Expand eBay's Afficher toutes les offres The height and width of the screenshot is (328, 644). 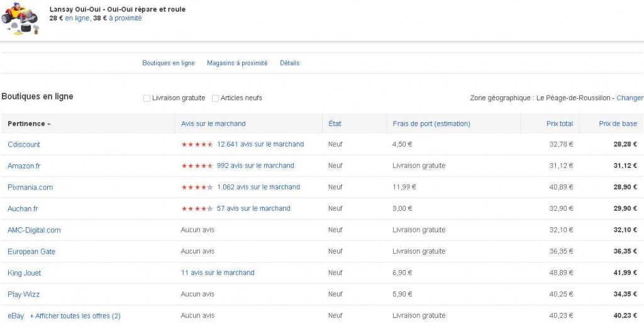coord(75,316)
